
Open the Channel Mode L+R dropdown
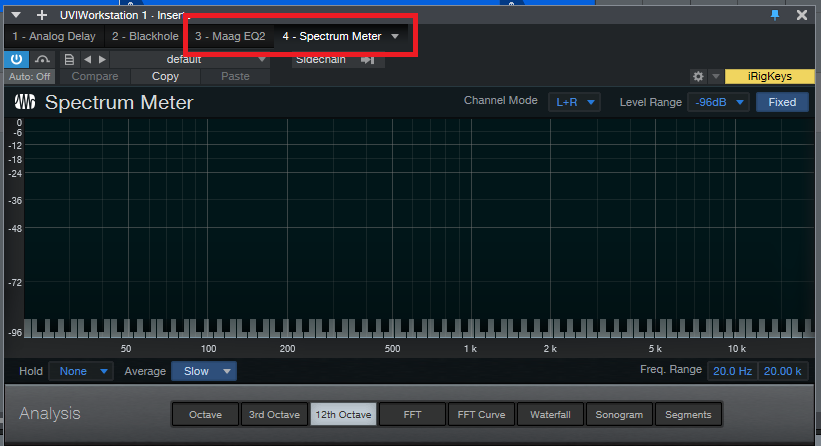point(574,102)
